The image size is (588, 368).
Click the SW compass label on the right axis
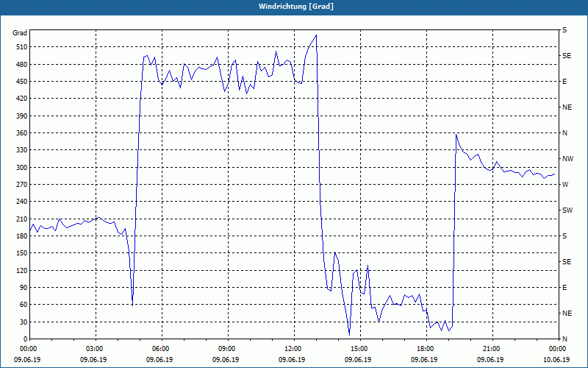pos(567,210)
